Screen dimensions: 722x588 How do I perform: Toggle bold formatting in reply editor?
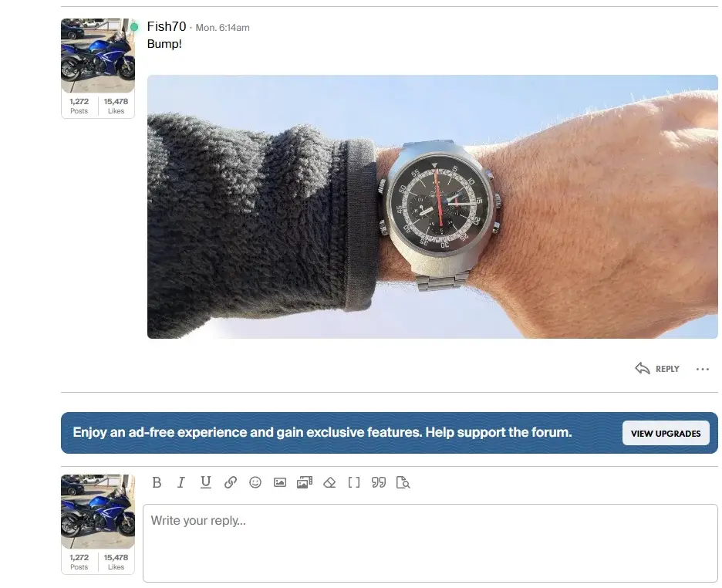157,482
